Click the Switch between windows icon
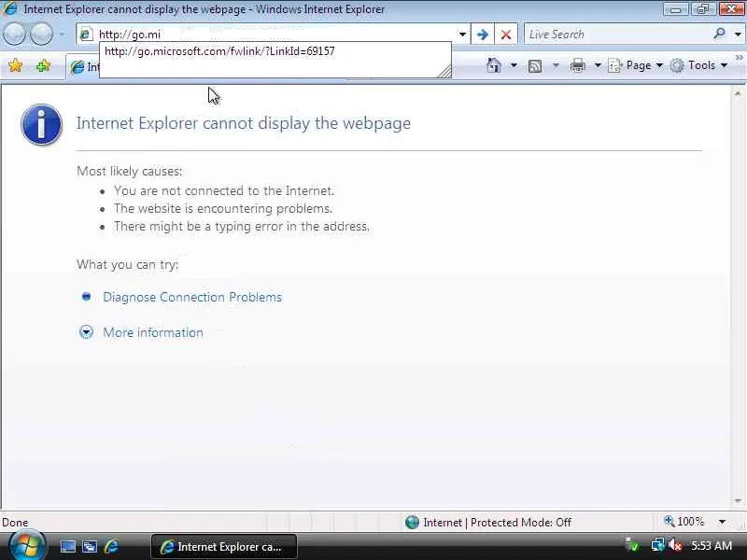747x560 pixels. (90, 547)
